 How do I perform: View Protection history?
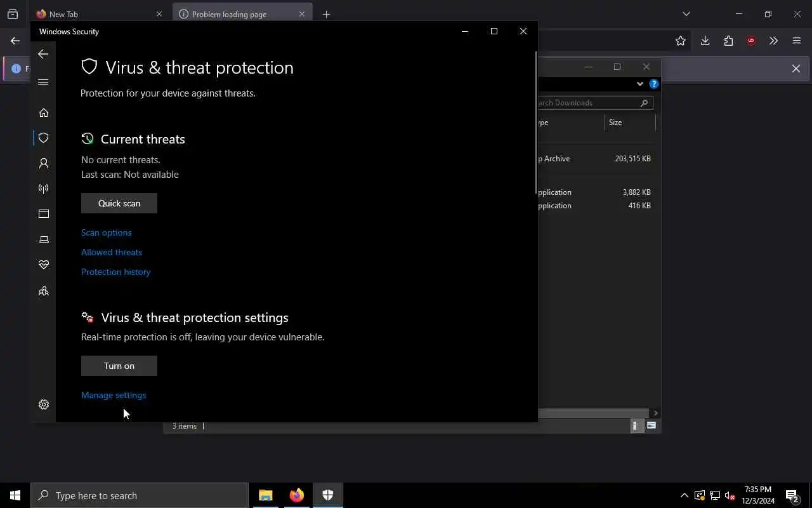tap(115, 272)
